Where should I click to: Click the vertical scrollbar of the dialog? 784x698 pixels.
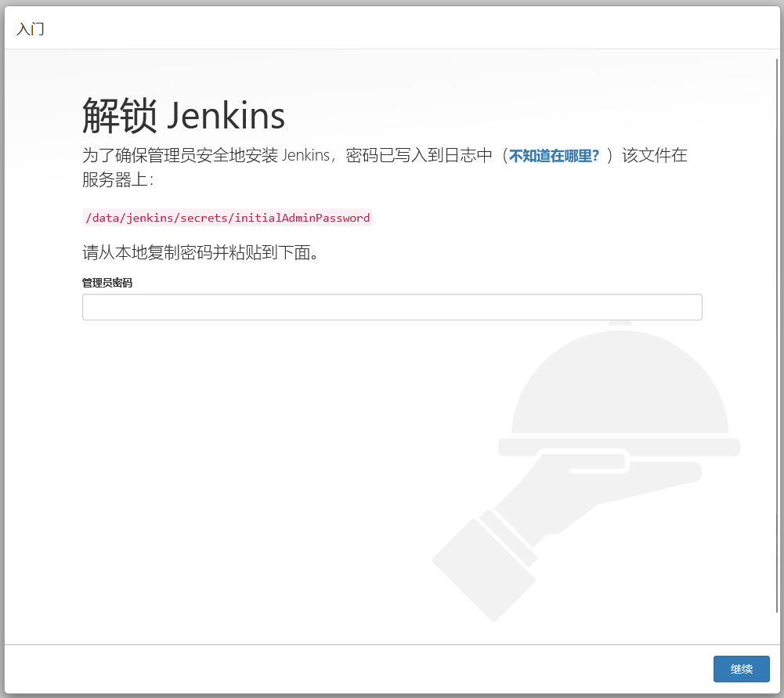[x=776, y=335]
